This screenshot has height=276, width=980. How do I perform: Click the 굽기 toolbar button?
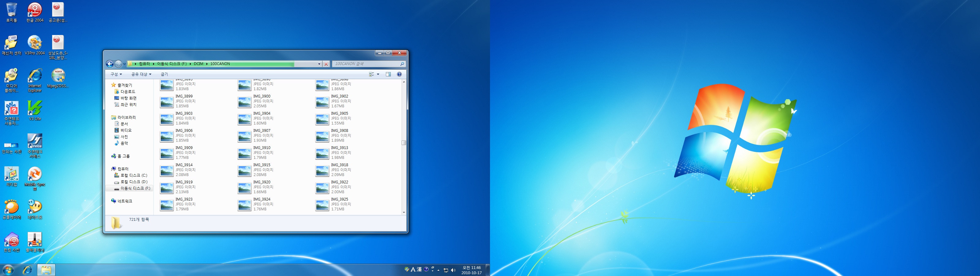point(164,74)
